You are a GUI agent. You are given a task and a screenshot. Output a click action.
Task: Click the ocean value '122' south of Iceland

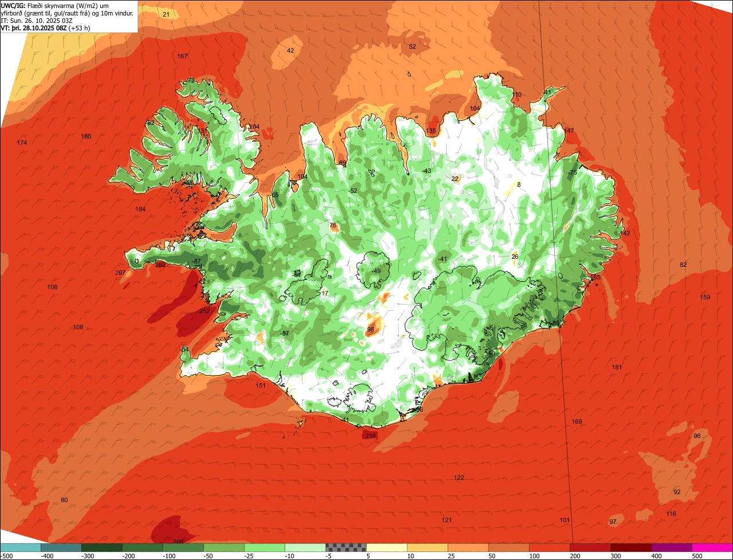click(459, 478)
